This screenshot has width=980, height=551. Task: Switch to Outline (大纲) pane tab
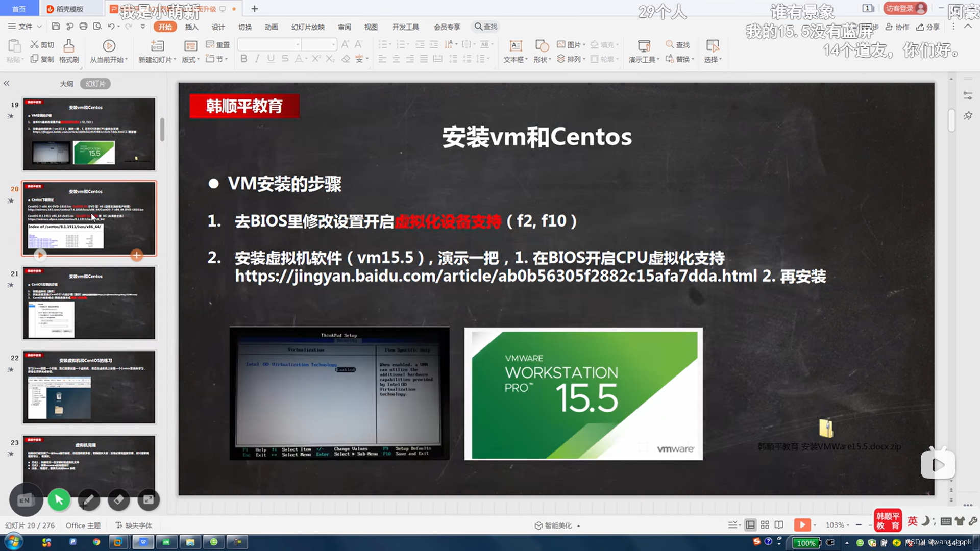67,84
